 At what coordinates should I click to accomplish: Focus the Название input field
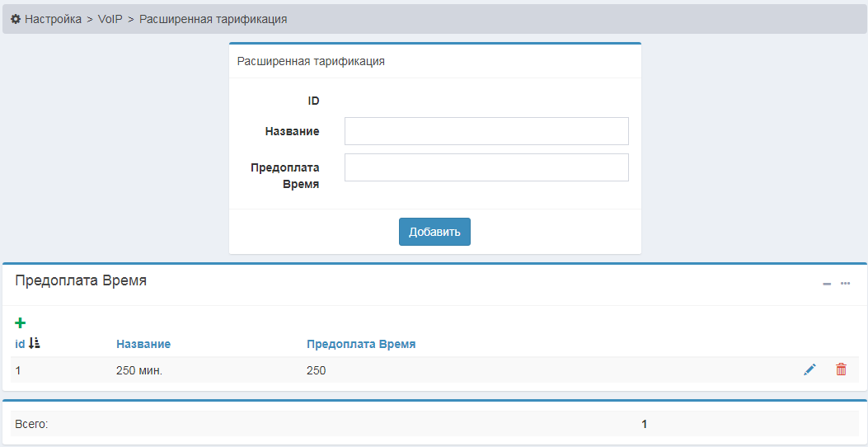(x=486, y=131)
